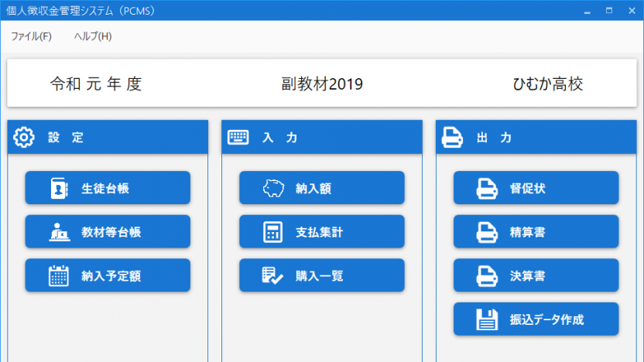Click the keyboard icon in the 入力 header
Screen dimensions: 644x362
[238, 138]
